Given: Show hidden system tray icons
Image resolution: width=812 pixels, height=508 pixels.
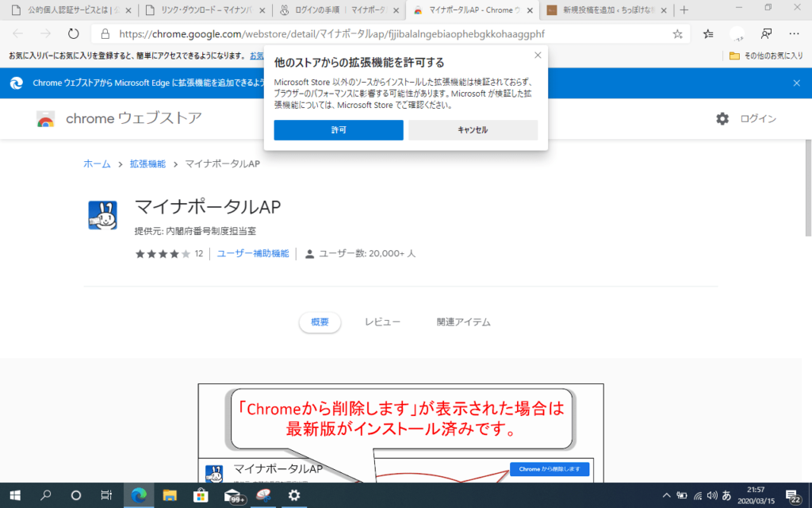Looking at the screenshot, I should [666, 495].
